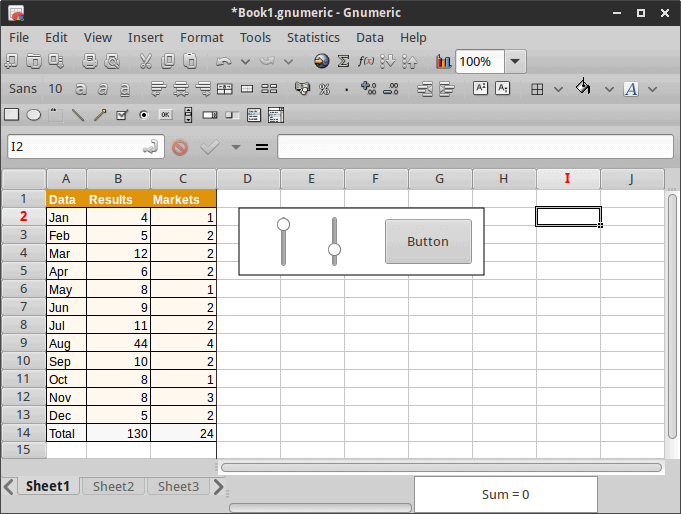The width and height of the screenshot is (681, 514).
Task: Apply Currency format with money icon
Action: click(302, 89)
